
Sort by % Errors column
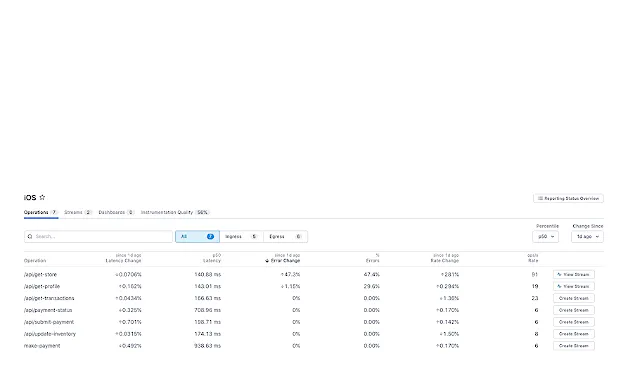coord(373,258)
